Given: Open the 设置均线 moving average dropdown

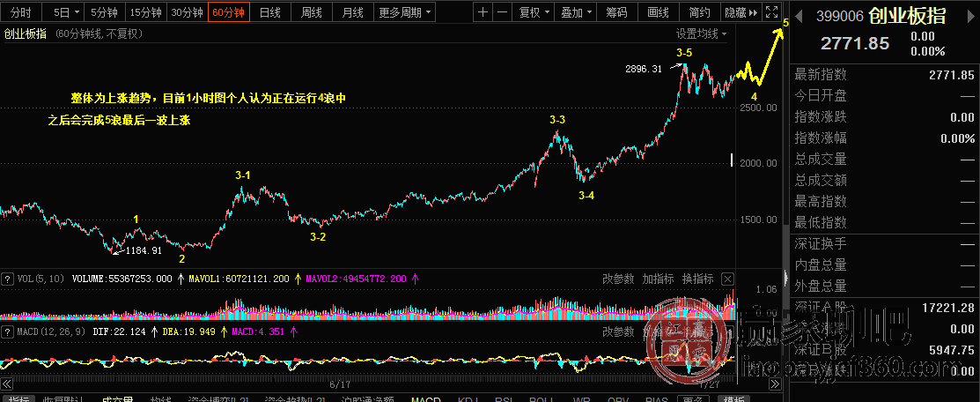Looking at the screenshot, I should (x=701, y=33).
